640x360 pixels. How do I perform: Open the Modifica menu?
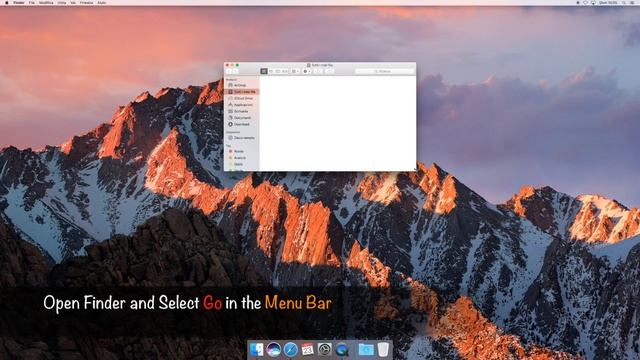(46, 2)
